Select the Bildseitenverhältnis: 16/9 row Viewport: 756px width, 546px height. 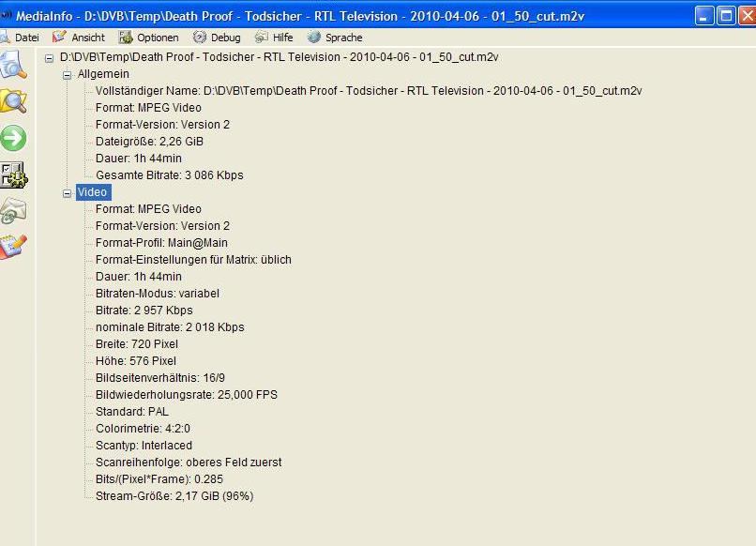(160, 378)
